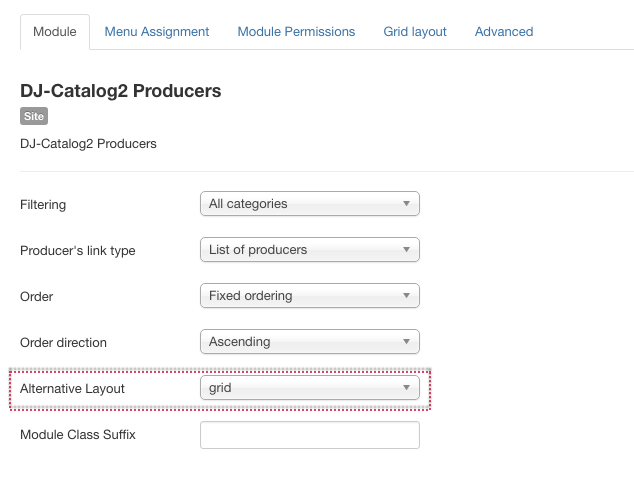Click the DJ-Catalog2 Producers heading
The image size is (634, 480).
pyautogui.click(x=120, y=91)
